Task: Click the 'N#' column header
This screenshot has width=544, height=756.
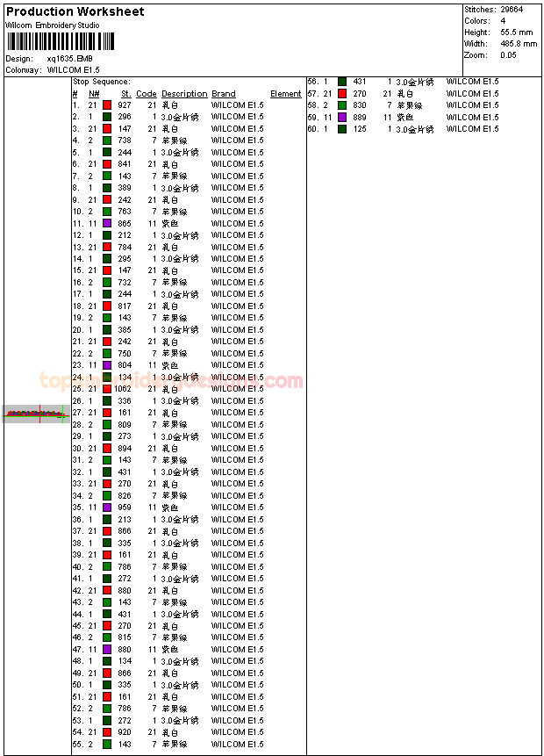Action: click(x=94, y=94)
